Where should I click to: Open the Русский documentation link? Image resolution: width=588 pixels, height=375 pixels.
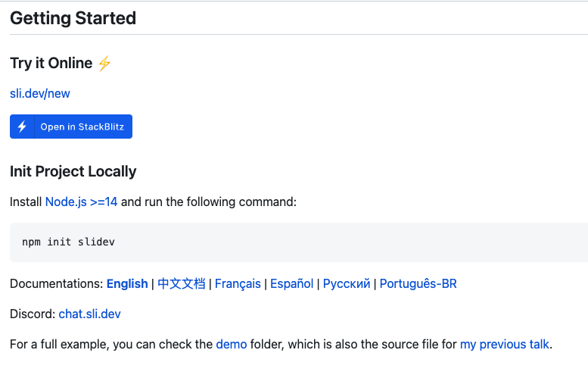[347, 283]
